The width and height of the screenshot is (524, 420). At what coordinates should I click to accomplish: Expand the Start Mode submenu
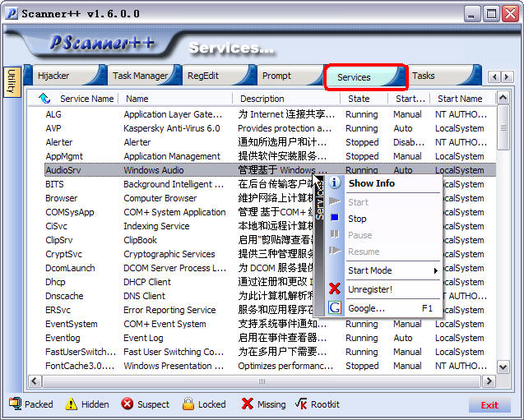[x=393, y=270]
